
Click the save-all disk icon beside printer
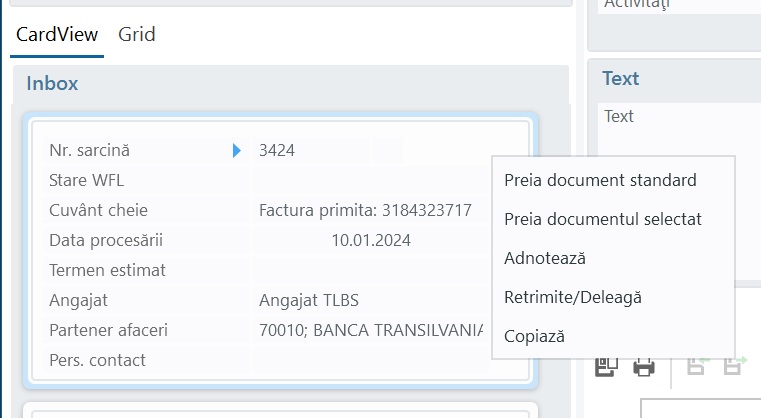(x=607, y=367)
